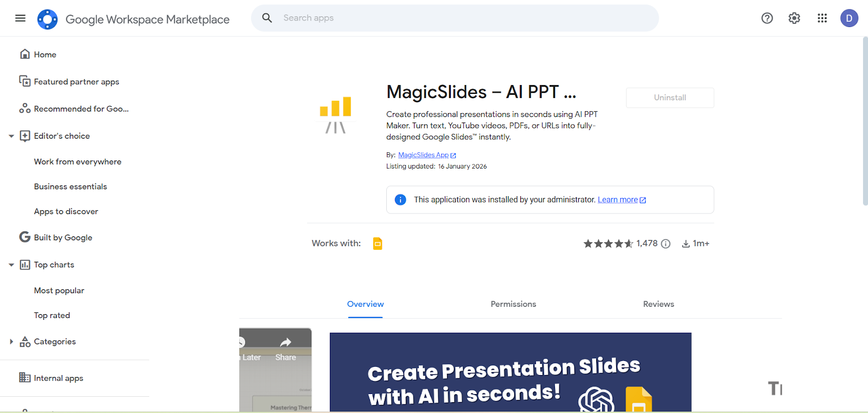This screenshot has height=413, width=868.
Task: Click the MagicSlides – AI PPT title
Action: click(x=481, y=92)
